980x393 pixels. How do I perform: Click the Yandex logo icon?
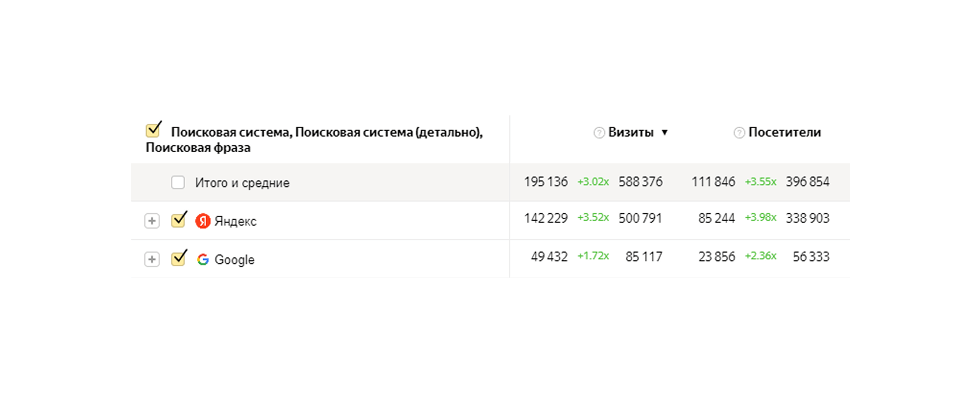pyautogui.click(x=203, y=221)
